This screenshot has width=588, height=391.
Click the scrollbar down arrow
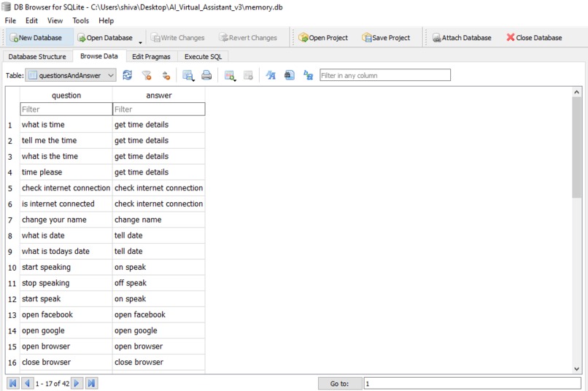(576, 369)
